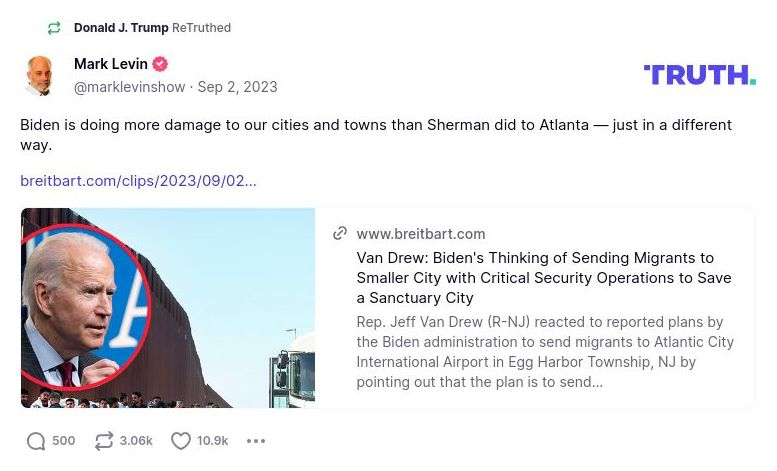This screenshot has height=471, width=777.
Task: Open the Van Drew article headline
Action: click(x=544, y=278)
